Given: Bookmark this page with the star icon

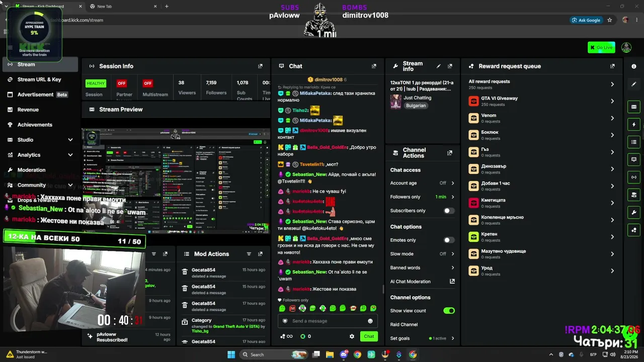Looking at the screenshot, I should click(x=610, y=20).
